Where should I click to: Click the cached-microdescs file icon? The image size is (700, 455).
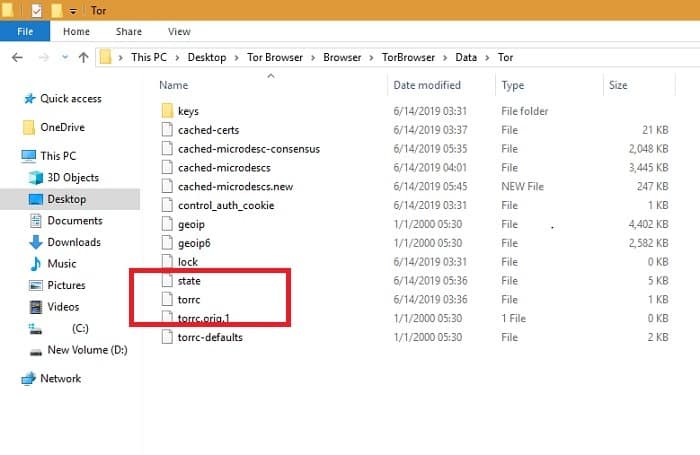[167, 167]
